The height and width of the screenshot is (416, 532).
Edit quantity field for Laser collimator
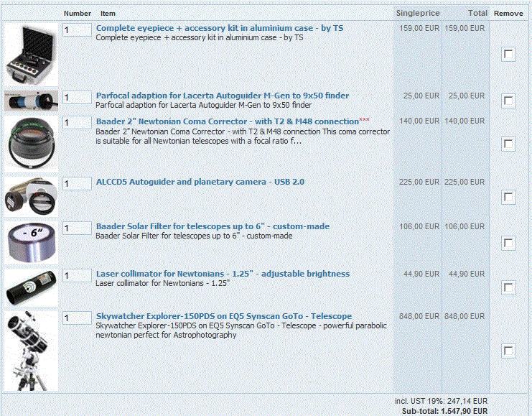tap(77, 276)
